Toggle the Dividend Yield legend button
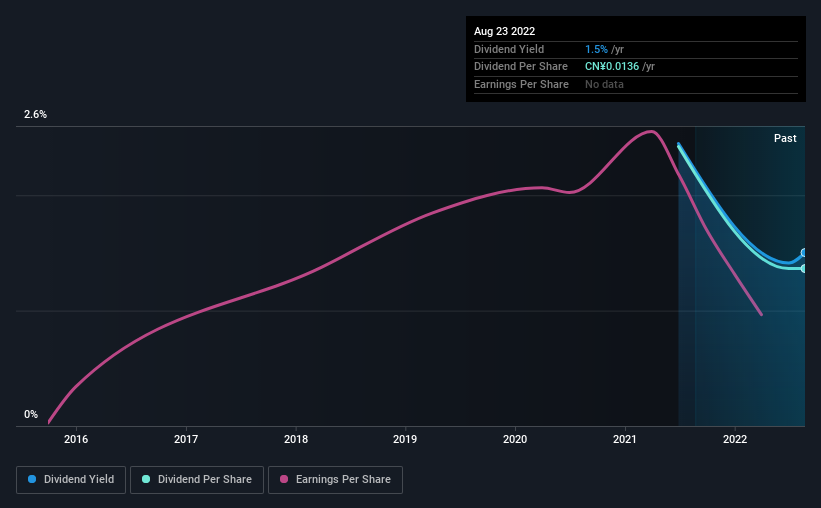821x508 pixels. (x=71, y=480)
